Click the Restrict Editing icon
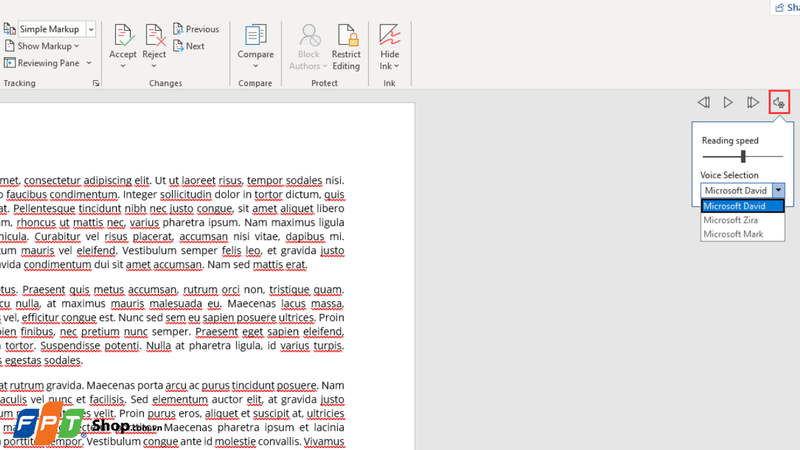Screen dimensions: 800x450 (346, 36)
